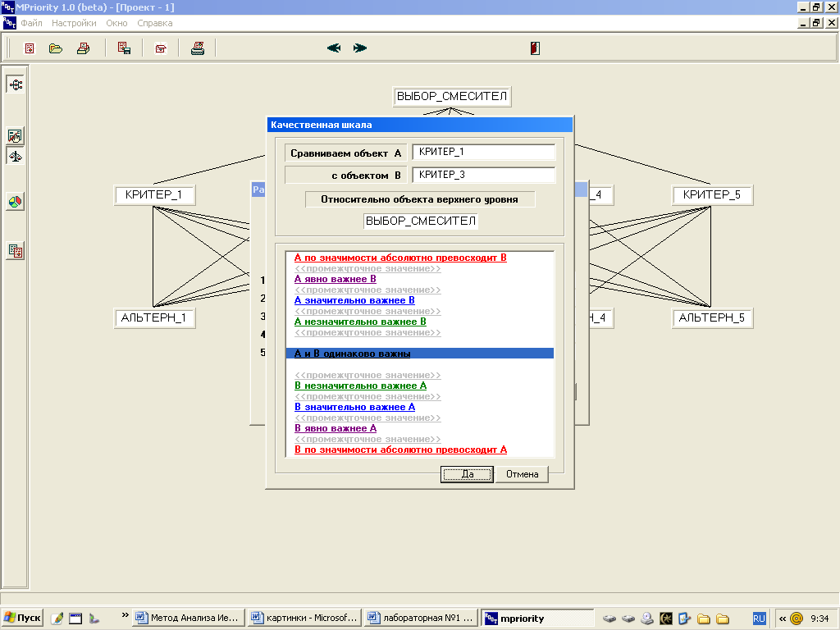Click the mpriority taskbar button
840x630 pixels.
[x=537, y=619]
